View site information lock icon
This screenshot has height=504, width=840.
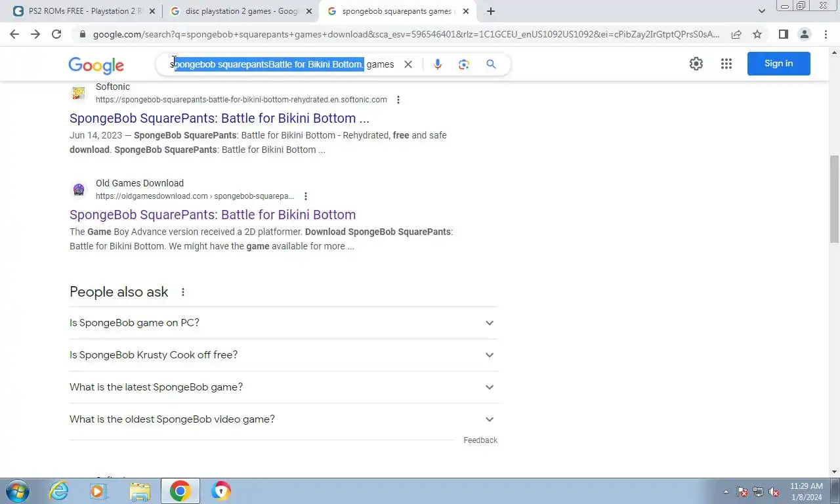83,34
